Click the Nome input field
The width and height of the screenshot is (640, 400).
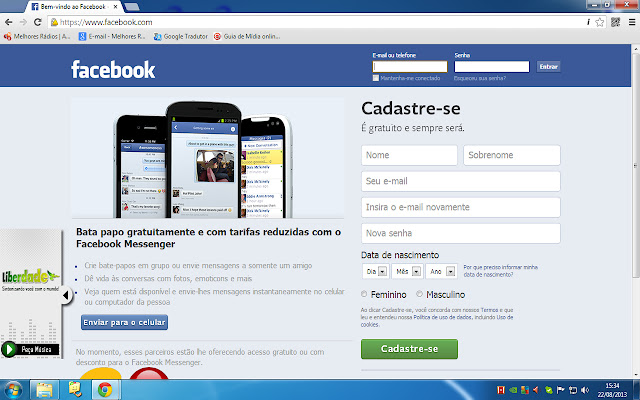409,155
